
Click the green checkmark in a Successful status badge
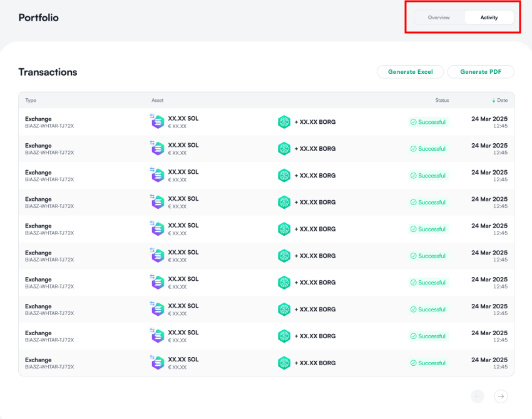pos(414,122)
